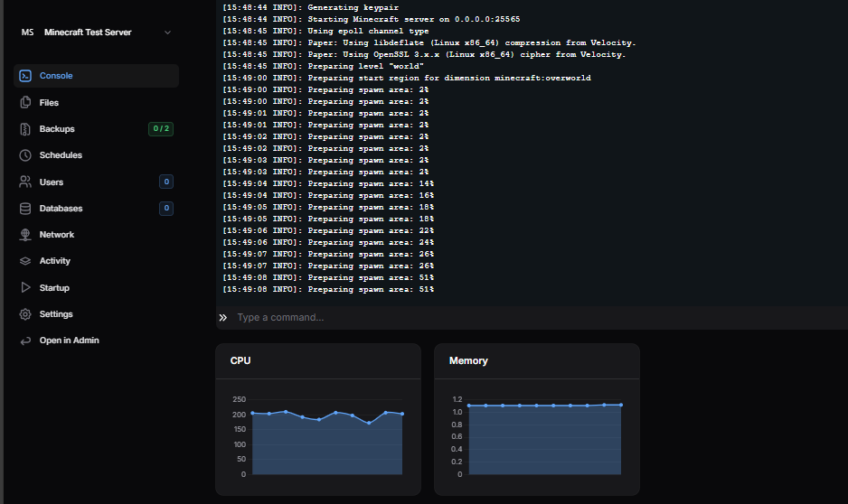The height and width of the screenshot is (504, 848).
Task: Click the Backups 0/2 count badge
Action: click(x=161, y=128)
